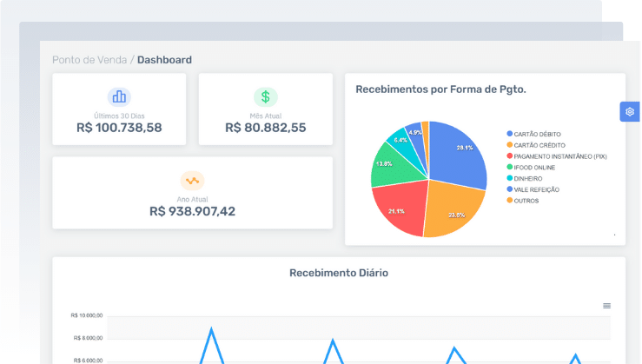Image resolution: width=642 pixels, height=364 pixels.
Task: Click the orange trend icon above Ano Atual
Action: (192, 181)
